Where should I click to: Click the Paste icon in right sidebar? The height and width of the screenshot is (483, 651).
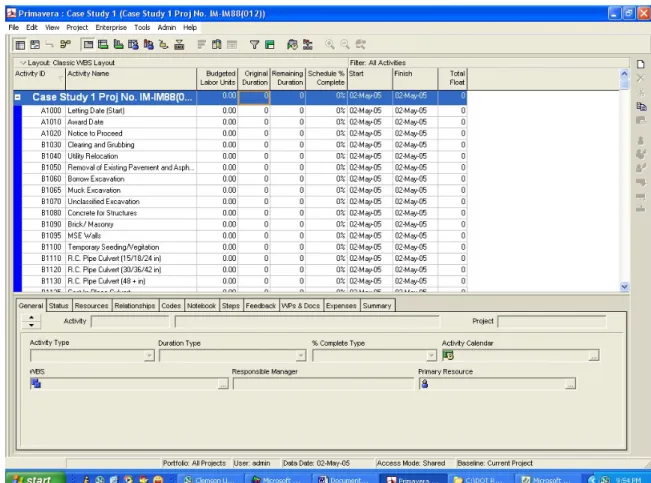pos(641,120)
